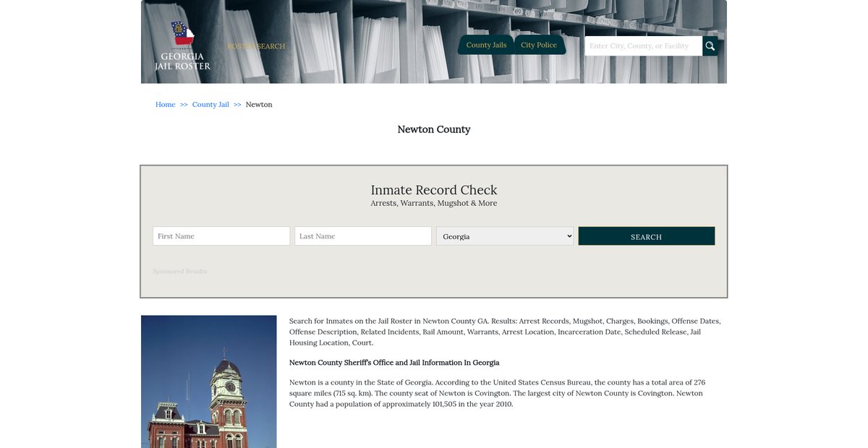
Task: Expand the Georgia state dropdown
Action: pos(505,236)
